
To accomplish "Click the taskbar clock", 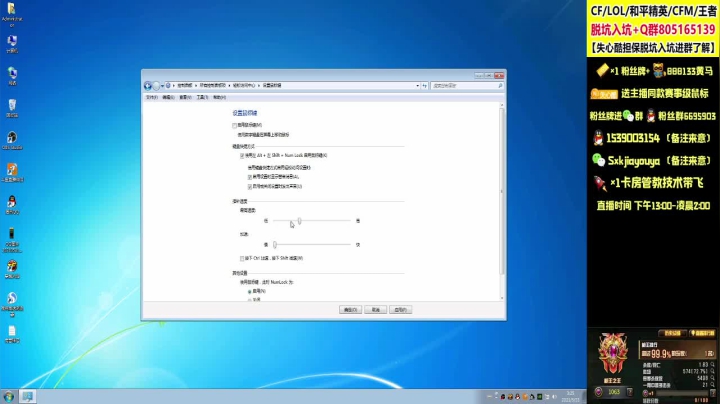I will coord(570,396).
